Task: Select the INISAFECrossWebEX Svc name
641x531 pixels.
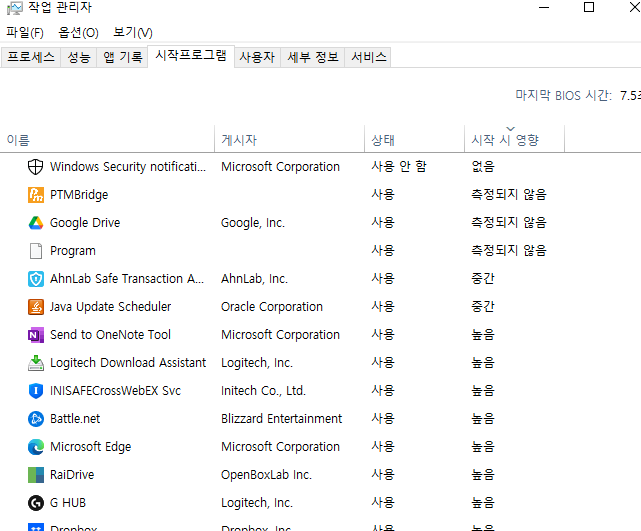Action: click(x=115, y=391)
